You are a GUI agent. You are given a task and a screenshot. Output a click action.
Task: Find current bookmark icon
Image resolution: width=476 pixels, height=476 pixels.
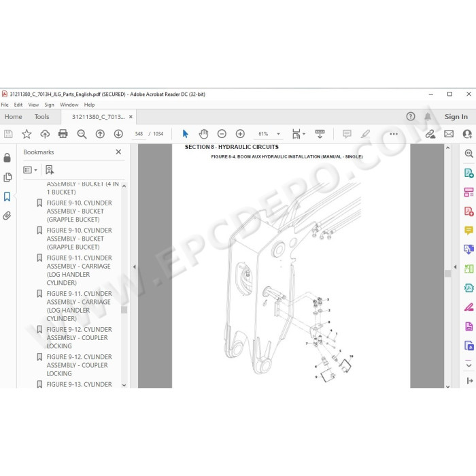50,170
